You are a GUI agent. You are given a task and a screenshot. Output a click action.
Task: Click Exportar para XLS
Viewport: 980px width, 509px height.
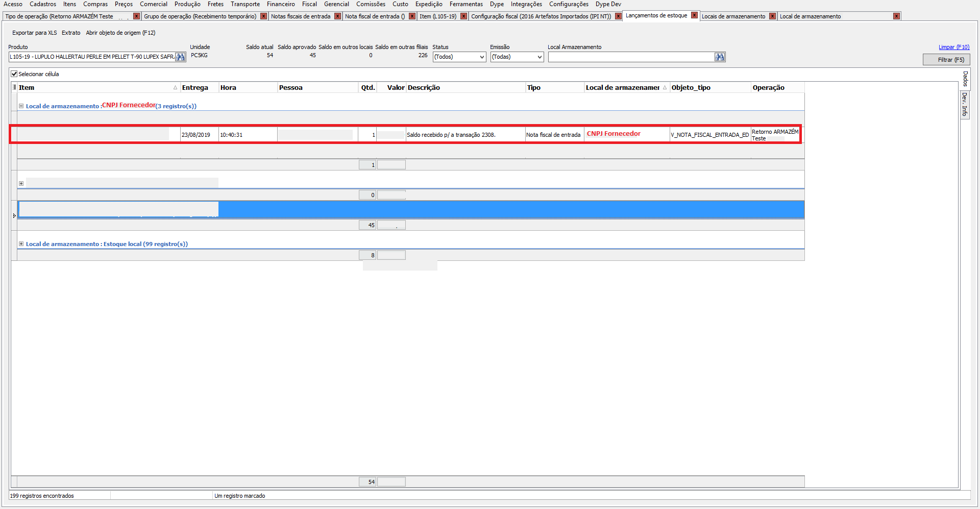pyautogui.click(x=35, y=33)
